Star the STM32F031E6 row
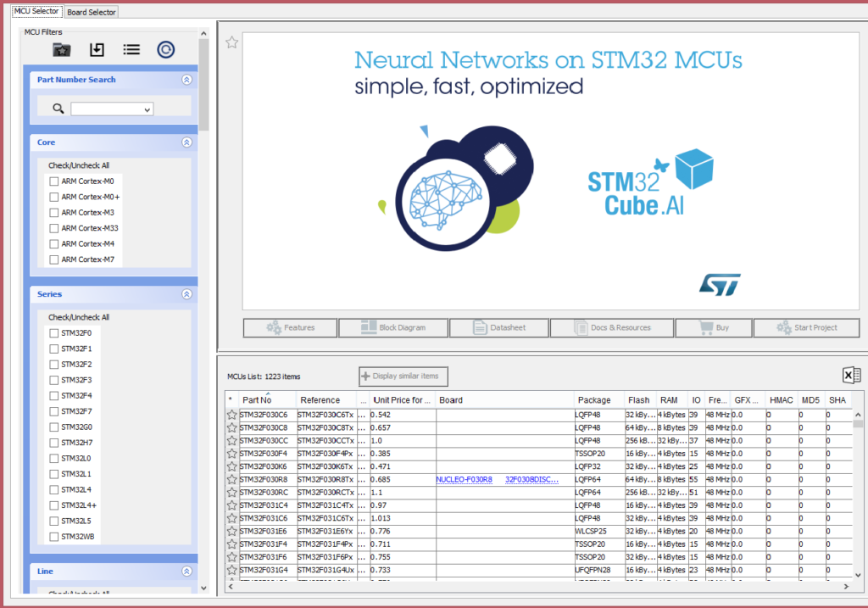The width and height of the screenshot is (868, 608). click(231, 531)
